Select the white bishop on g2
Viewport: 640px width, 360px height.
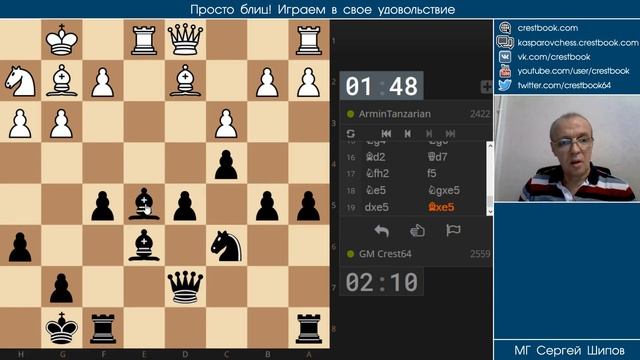point(62,81)
